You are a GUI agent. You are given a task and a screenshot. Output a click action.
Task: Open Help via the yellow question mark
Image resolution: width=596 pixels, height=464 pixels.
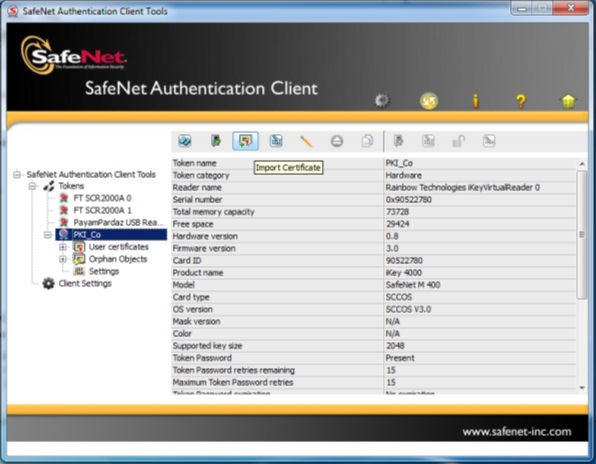pos(521,101)
